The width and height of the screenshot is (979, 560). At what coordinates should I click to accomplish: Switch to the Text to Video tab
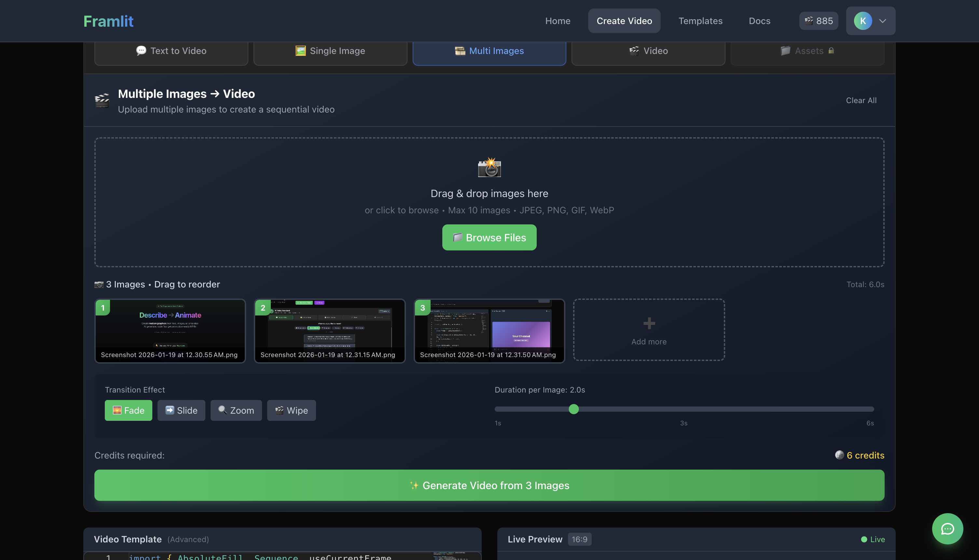171,51
